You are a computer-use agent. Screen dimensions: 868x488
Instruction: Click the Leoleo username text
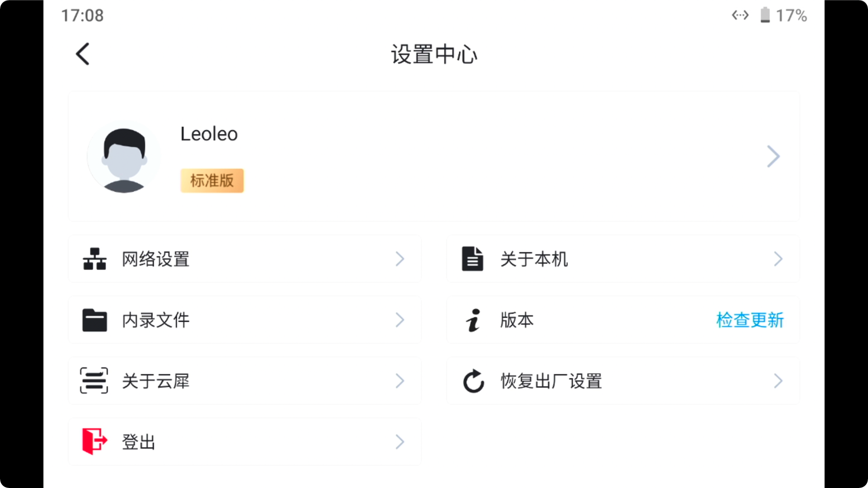point(209,134)
